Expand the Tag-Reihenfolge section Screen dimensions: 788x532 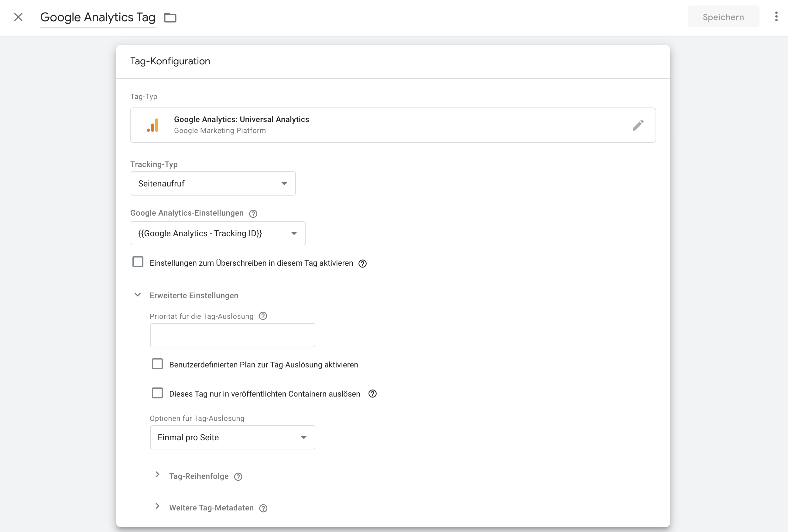(x=157, y=475)
